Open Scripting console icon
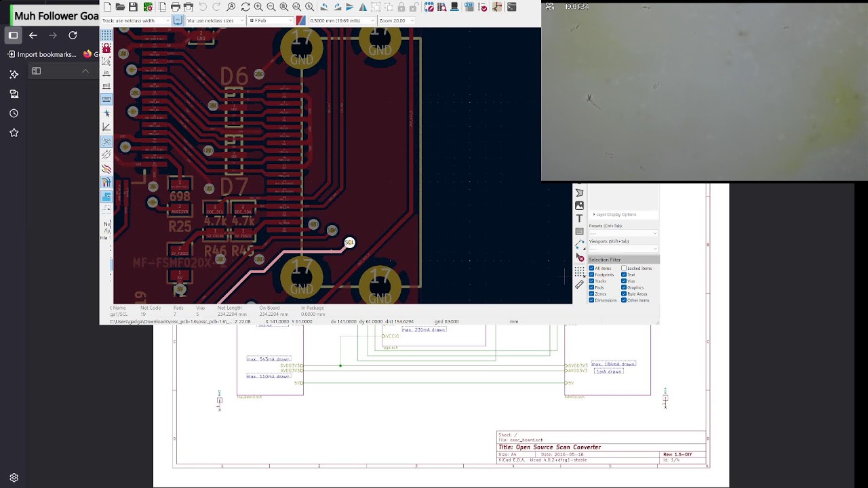 [512, 7]
